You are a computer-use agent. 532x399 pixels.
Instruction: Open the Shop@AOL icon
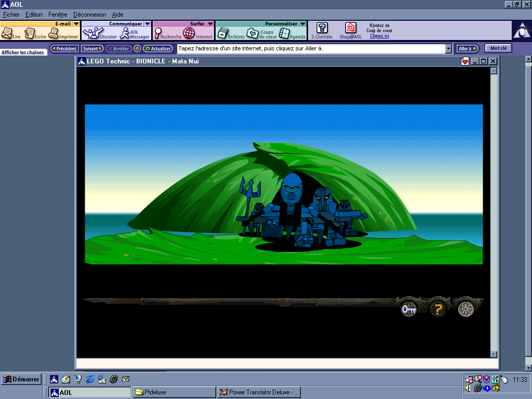pos(351,31)
